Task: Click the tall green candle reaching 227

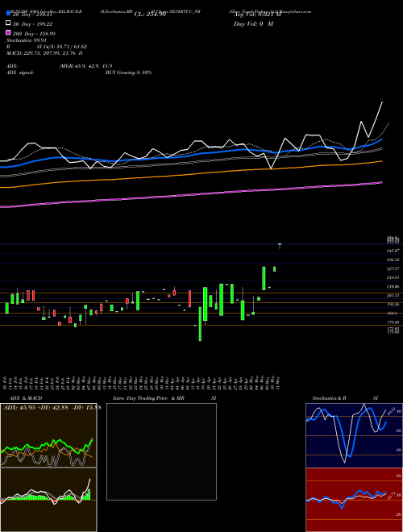Action: click(264, 278)
